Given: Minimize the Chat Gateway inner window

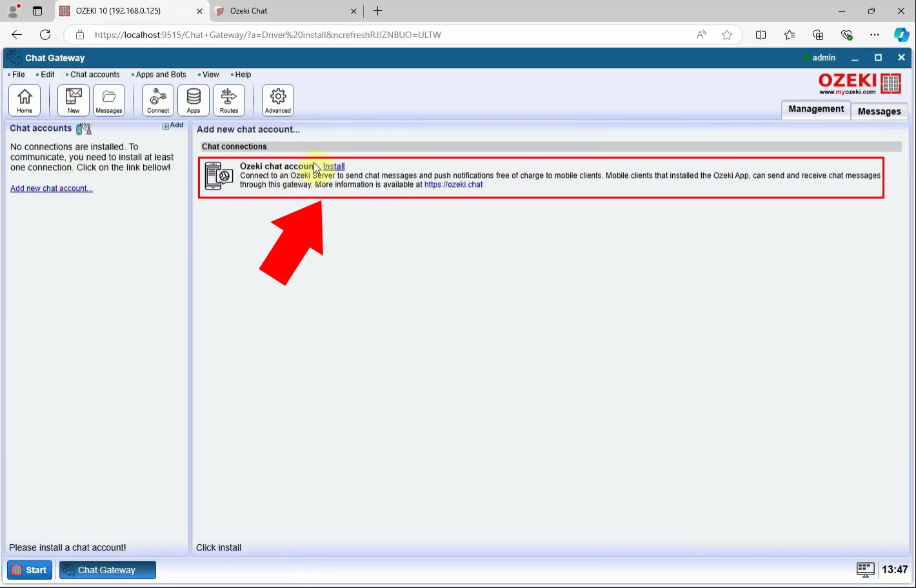Looking at the screenshot, I should click(x=855, y=58).
